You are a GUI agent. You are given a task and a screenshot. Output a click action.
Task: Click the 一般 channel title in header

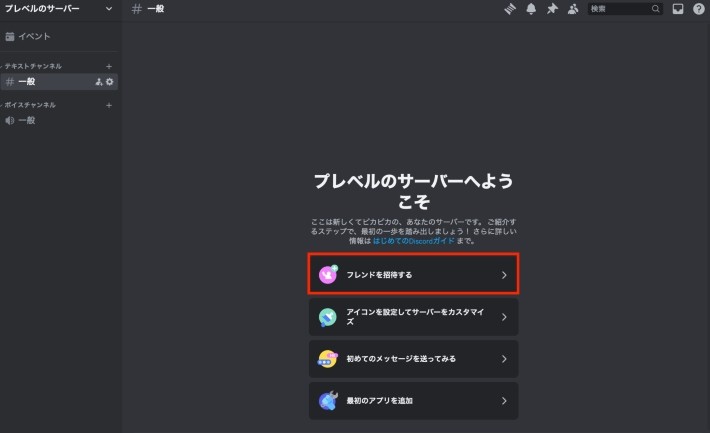coord(155,9)
